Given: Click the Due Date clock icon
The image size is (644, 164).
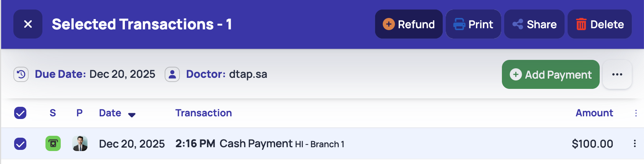Looking at the screenshot, I should point(21,74).
